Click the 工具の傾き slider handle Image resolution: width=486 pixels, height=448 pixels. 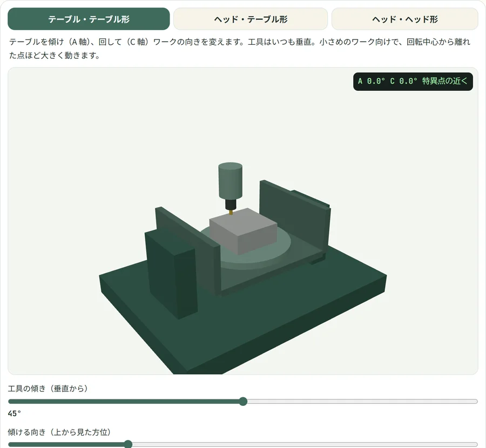[244, 402]
